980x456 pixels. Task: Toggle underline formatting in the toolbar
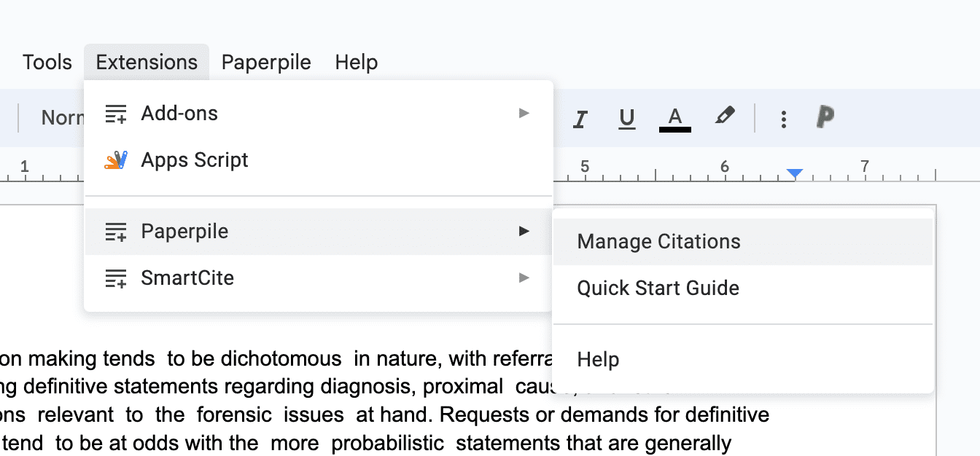[626, 119]
